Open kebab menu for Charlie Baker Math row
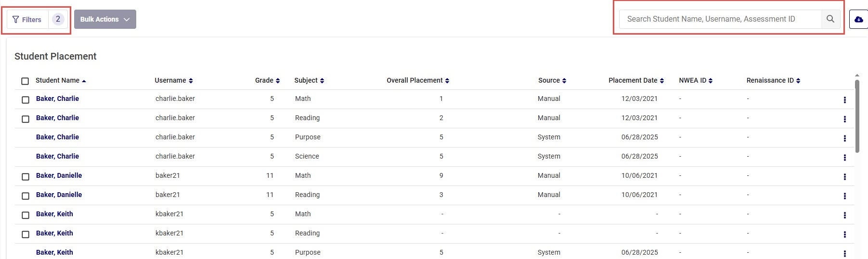 [844, 100]
